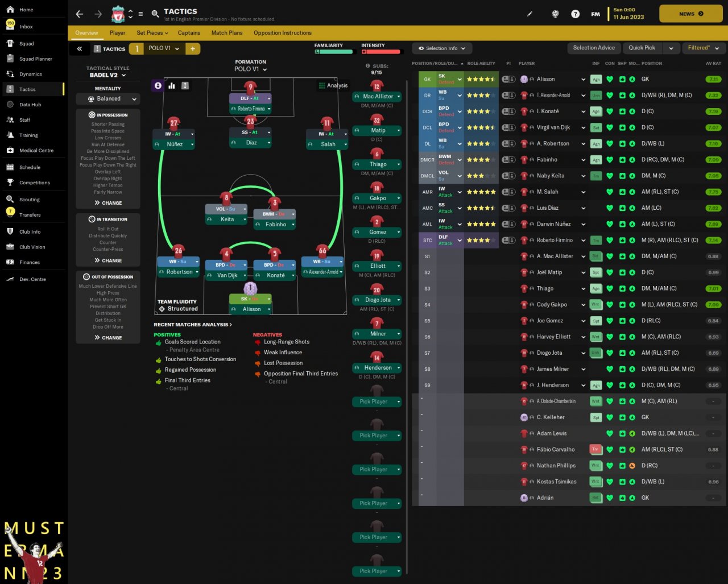Click the exclamation warning icon above pitch
728x584 pixels.
185,85
